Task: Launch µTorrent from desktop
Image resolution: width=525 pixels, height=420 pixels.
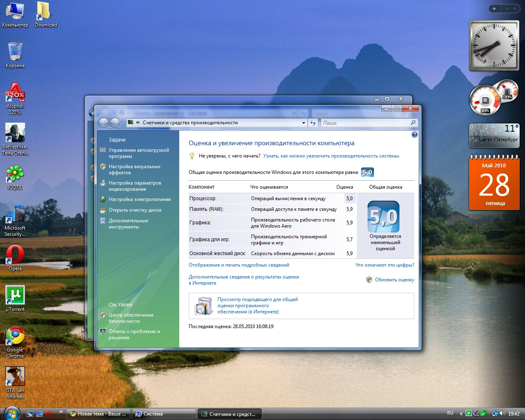Action: pos(15,299)
